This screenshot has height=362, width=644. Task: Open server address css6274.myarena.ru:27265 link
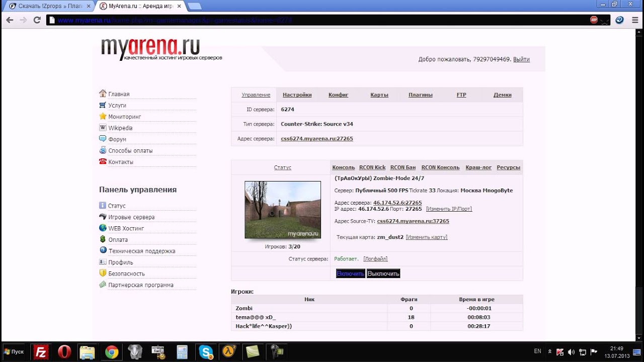point(317,138)
